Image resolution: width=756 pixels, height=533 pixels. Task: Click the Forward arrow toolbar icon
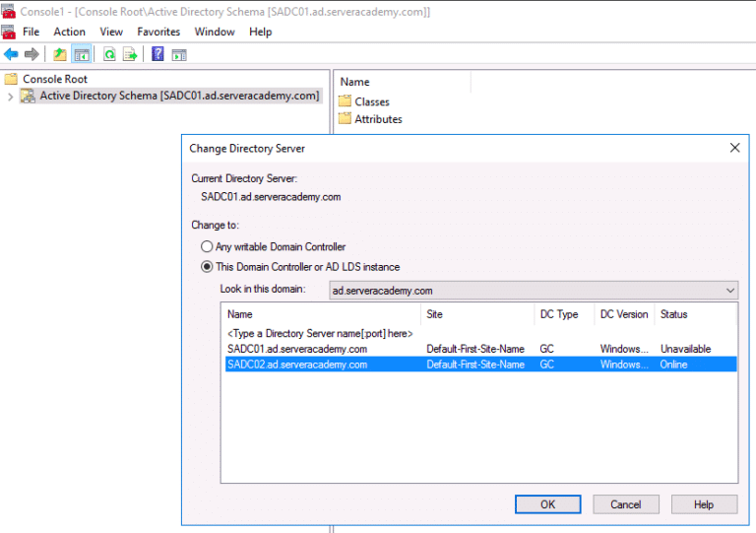[x=31, y=54]
